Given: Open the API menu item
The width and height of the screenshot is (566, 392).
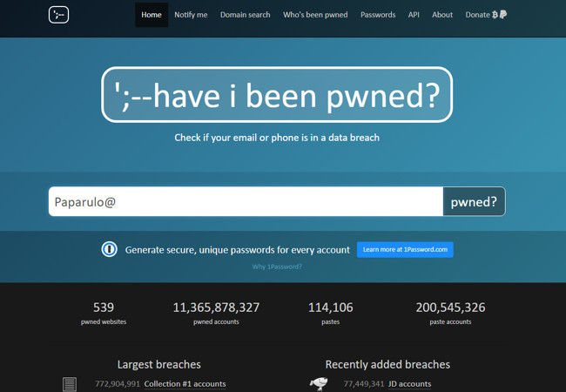Looking at the screenshot, I should (x=414, y=15).
